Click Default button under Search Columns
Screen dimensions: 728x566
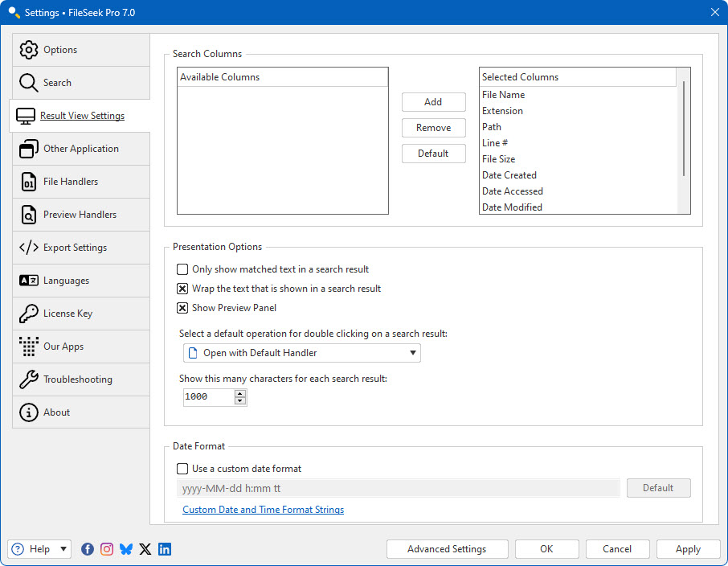coord(434,154)
